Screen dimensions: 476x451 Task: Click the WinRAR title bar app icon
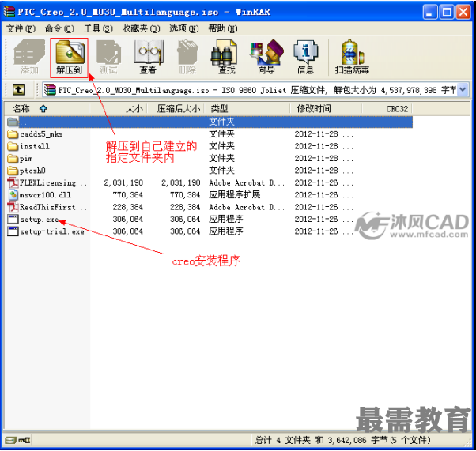click(9, 12)
